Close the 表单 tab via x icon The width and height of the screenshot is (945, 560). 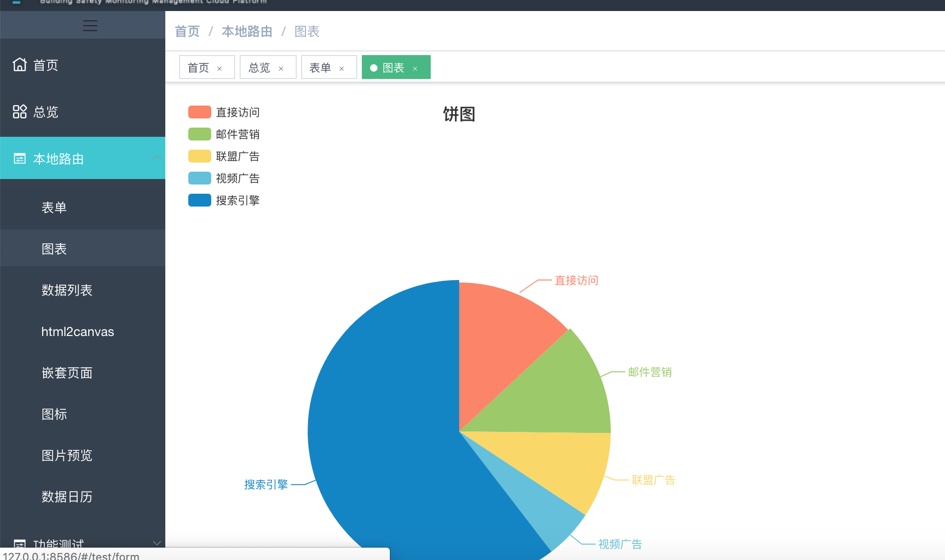coord(342,68)
